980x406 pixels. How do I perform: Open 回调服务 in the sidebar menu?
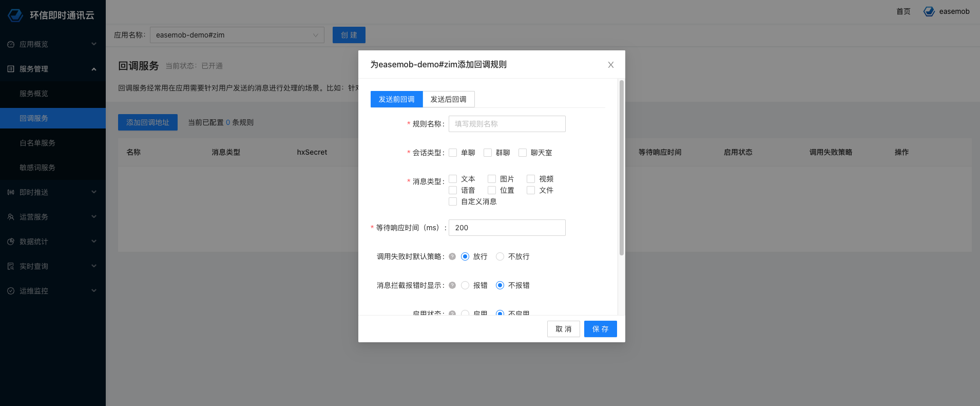(53, 118)
